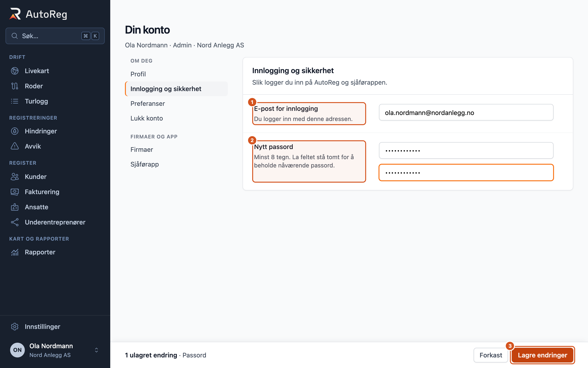Click the '1 ulagret endring' status text
Screen dimensions: 588x368
click(x=151, y=355)
